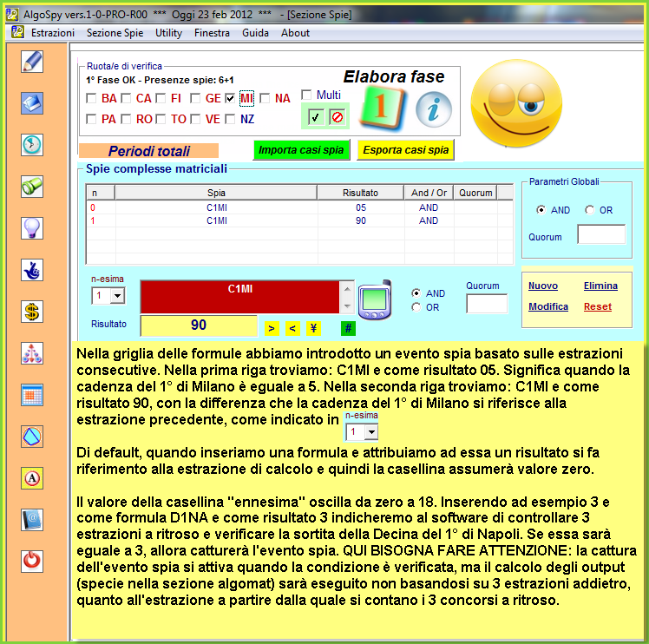Screen dimensions: 649x644
Task: Select grid row 1 with result 90
Action: pyautogui.click(x=299, y=220)
